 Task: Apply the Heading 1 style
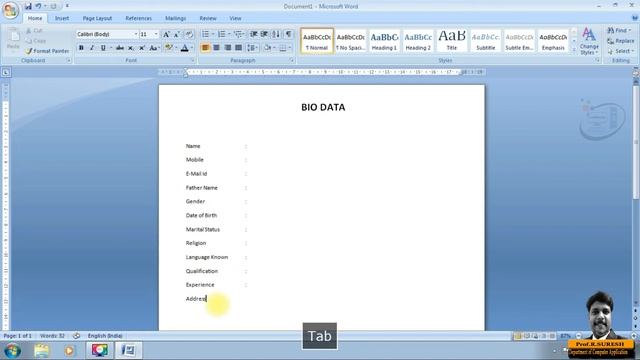coord(384,41)
